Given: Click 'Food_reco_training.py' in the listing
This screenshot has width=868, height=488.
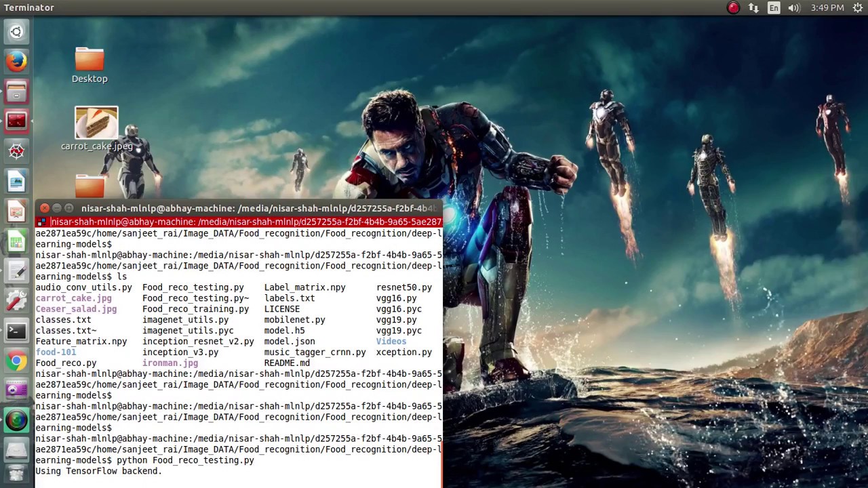Looking at the screenshot, I should 195,309.
